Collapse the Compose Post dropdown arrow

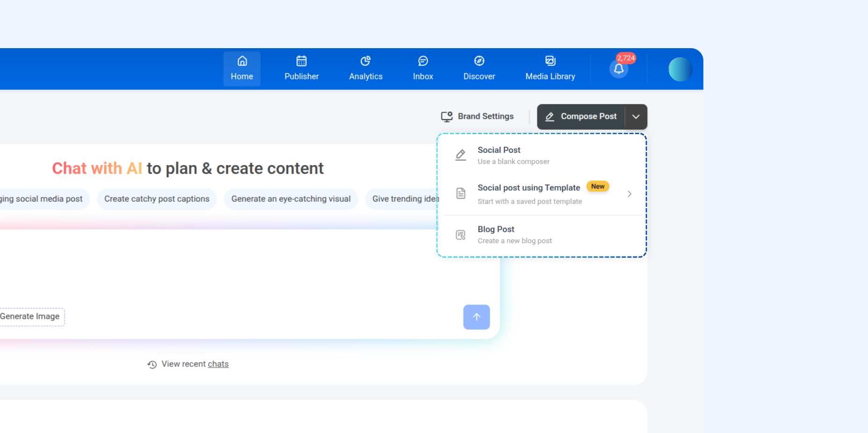[x=636, y=116]
